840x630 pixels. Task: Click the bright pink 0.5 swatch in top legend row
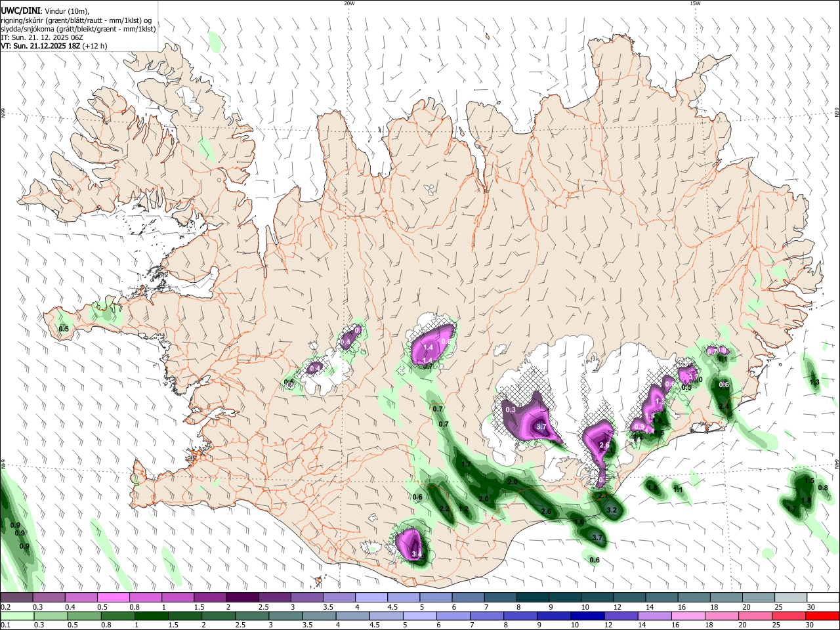pyautogui.click(x=113, y=597)
